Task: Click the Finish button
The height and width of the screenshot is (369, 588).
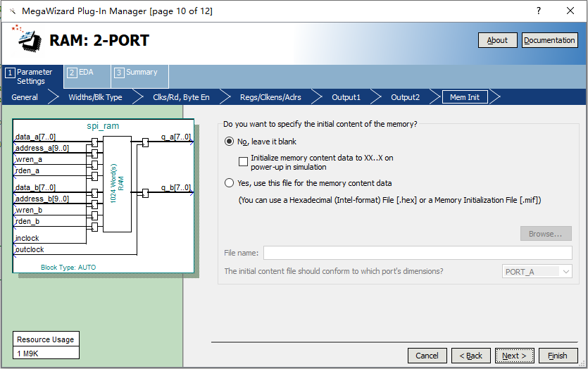Action: [558, 356]
